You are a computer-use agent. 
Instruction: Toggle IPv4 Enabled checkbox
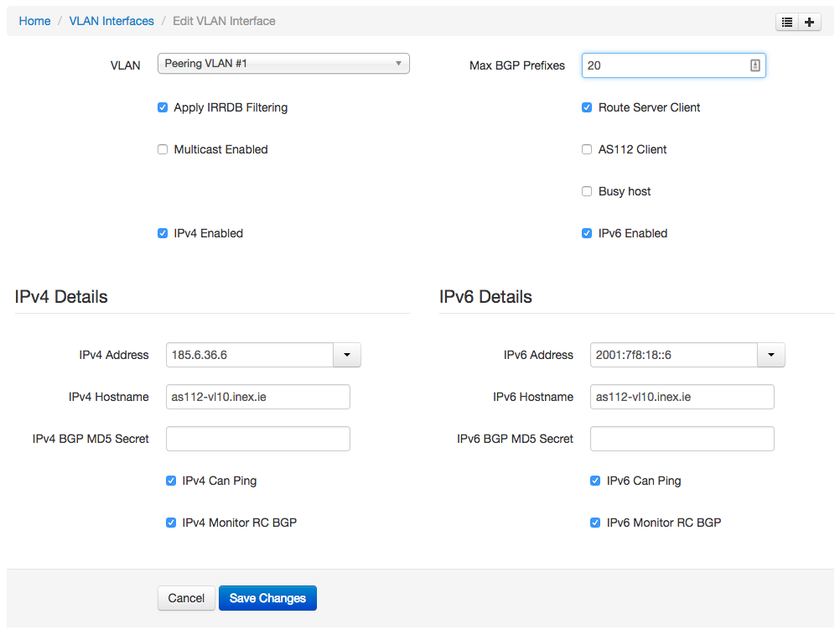click(163, 233)
